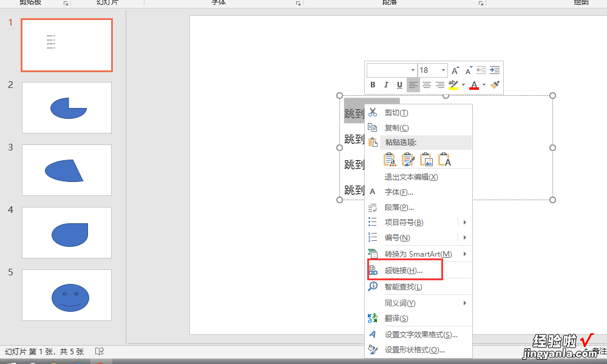Viewport: 607px width, 364px height.
Task: Select slide 2 pie shape thumbnail
Action: click(67, 107)
